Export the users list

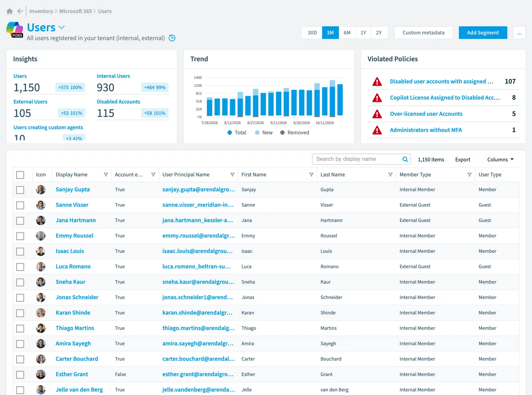tap(463, 159)
